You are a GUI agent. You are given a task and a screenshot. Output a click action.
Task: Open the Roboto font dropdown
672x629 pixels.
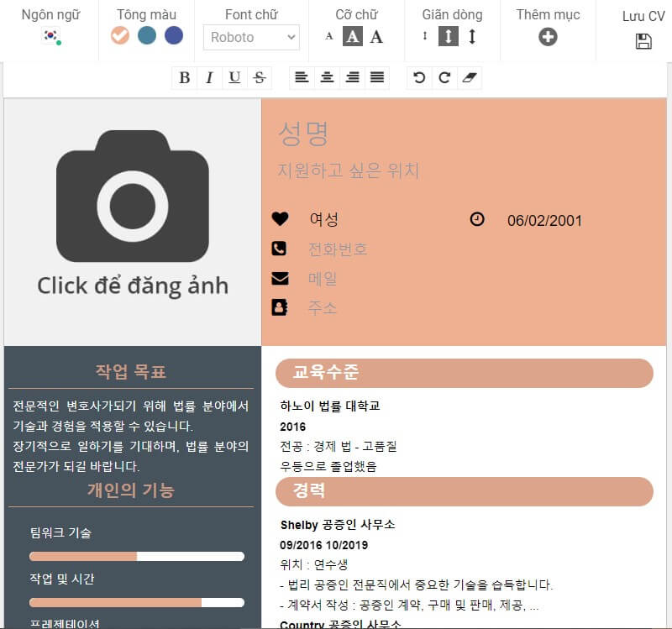click(251, 37)
